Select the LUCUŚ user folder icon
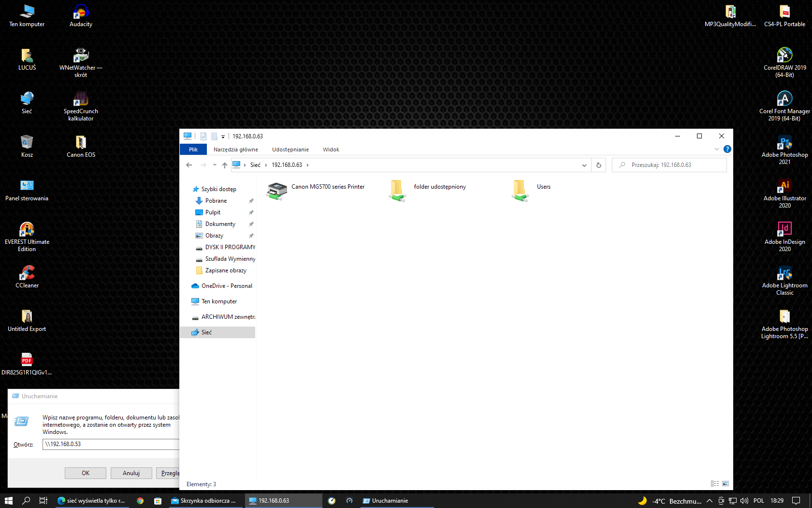812x508 pixels. 27,60
